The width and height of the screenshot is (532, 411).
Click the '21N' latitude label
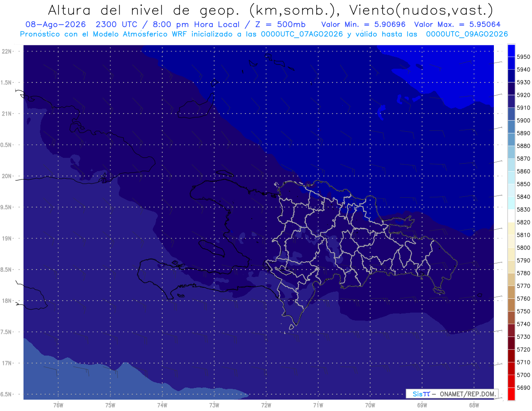click(7, 114)
